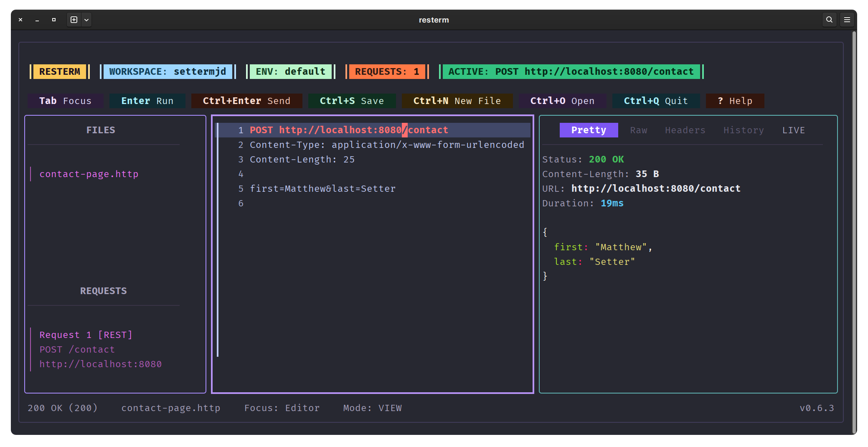Select the Pretty response tab
This screenshot has height=447, width=868.
click(x=589, y=130)
